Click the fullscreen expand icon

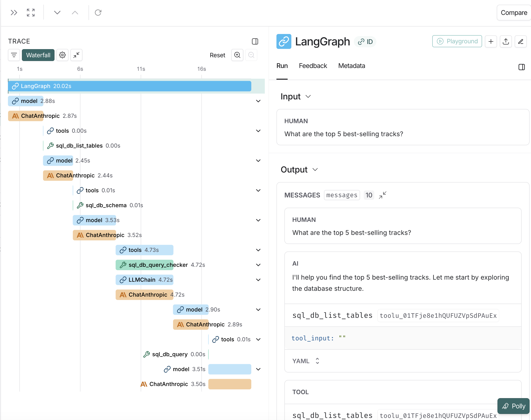[31, 13]
